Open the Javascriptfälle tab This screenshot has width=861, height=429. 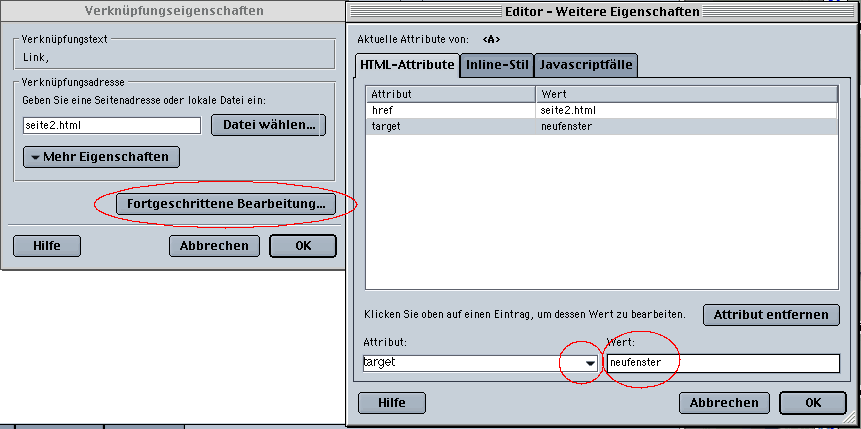coord(586,66)
